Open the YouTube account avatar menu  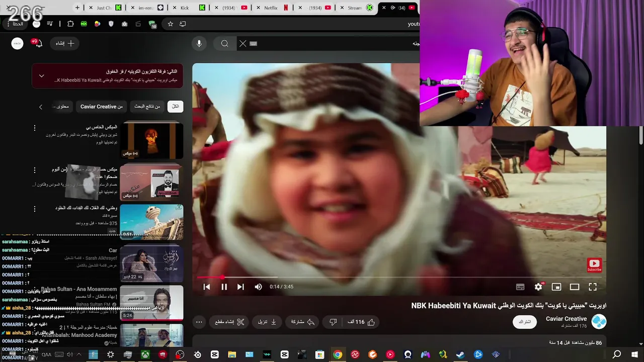tap(17, 43)
